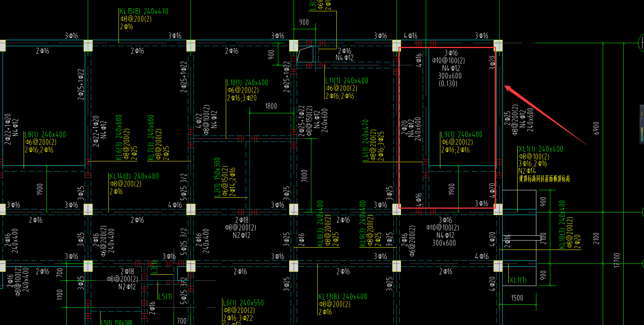Click the Chinese beam-top elevation note
Screen dimensions: 644x325
coord(545,179)
